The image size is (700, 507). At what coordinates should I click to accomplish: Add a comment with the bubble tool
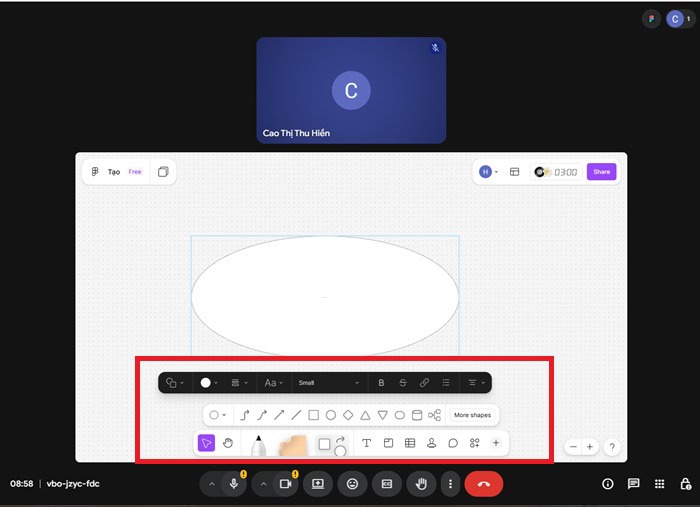(453, 443)
